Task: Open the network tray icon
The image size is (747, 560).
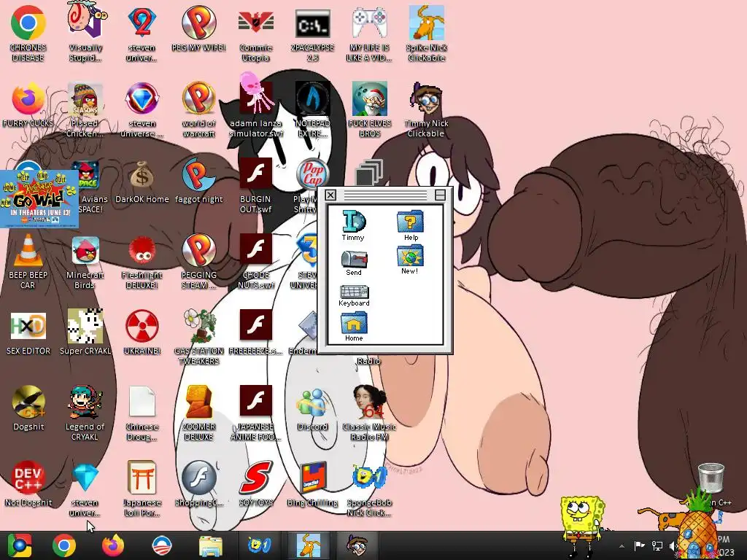Action: tap(657, 545)
